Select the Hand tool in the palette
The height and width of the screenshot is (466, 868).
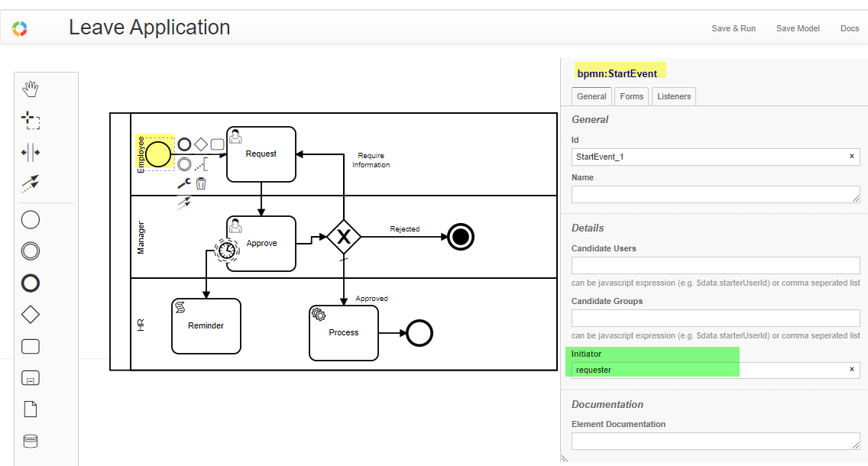click(31, 89)
